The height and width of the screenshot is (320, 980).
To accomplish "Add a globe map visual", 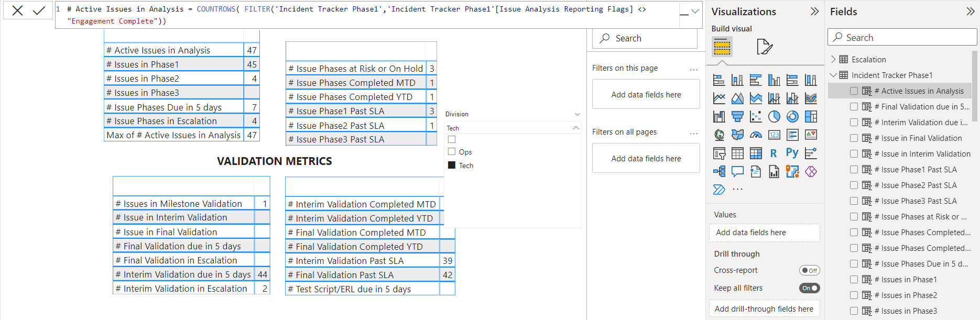I will click(719, 135).
